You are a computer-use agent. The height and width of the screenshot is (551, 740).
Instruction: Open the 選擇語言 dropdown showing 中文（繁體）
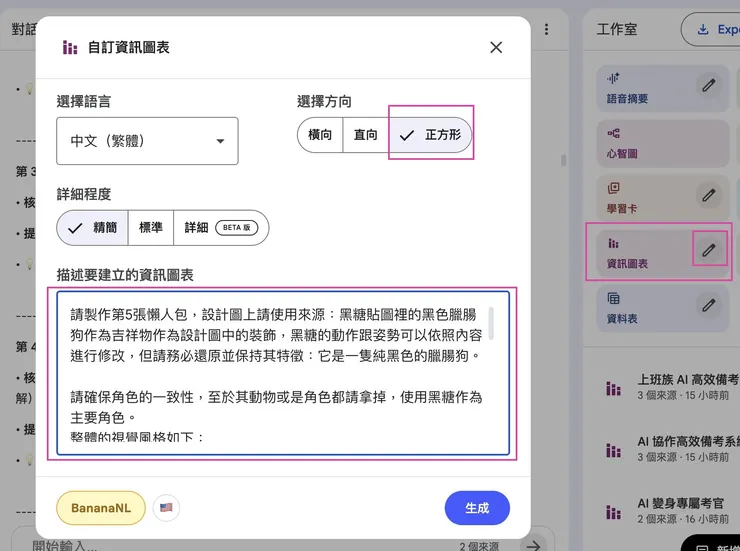click(x=147, y=141)
